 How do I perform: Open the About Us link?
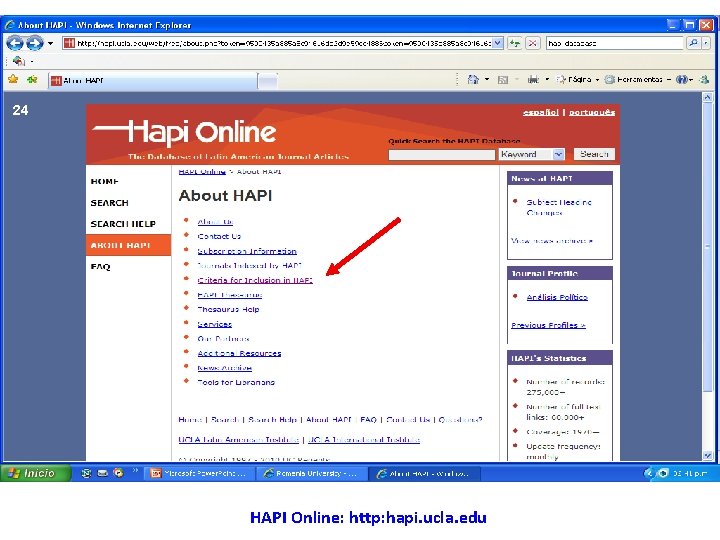(x=215, y=222)
